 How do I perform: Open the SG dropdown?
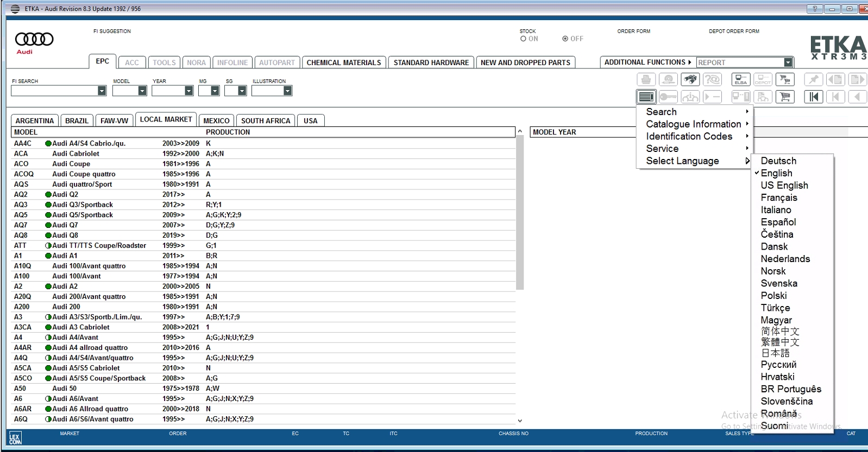click(x=242, y=91)
